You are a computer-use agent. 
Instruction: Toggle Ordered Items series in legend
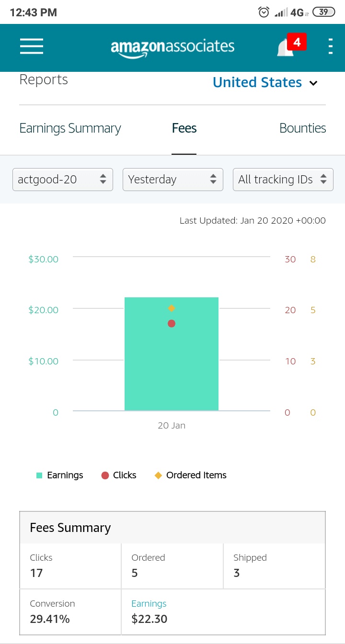click(191, 475)
